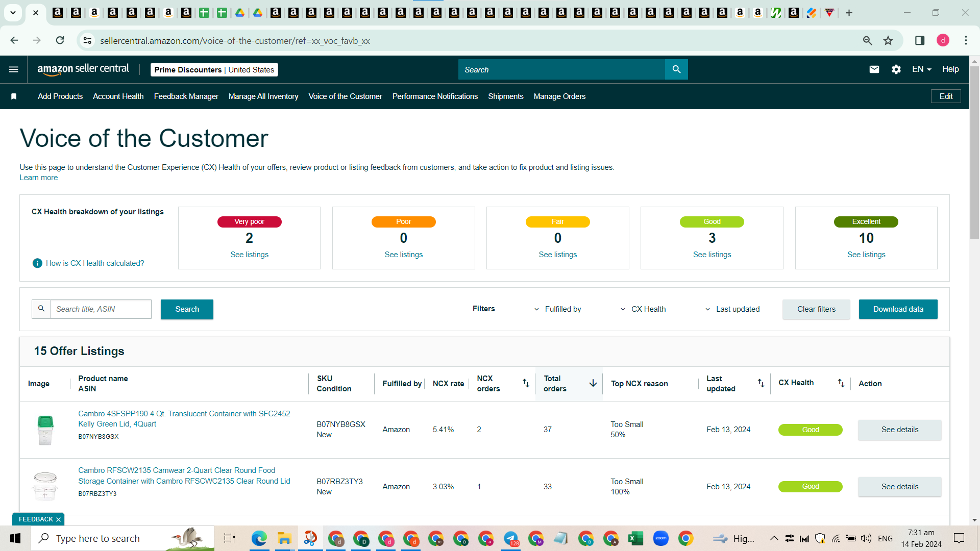Viewport: 980px width, 551px height.
Task: Open the messages envelope icon
Action: coord(874,69)
